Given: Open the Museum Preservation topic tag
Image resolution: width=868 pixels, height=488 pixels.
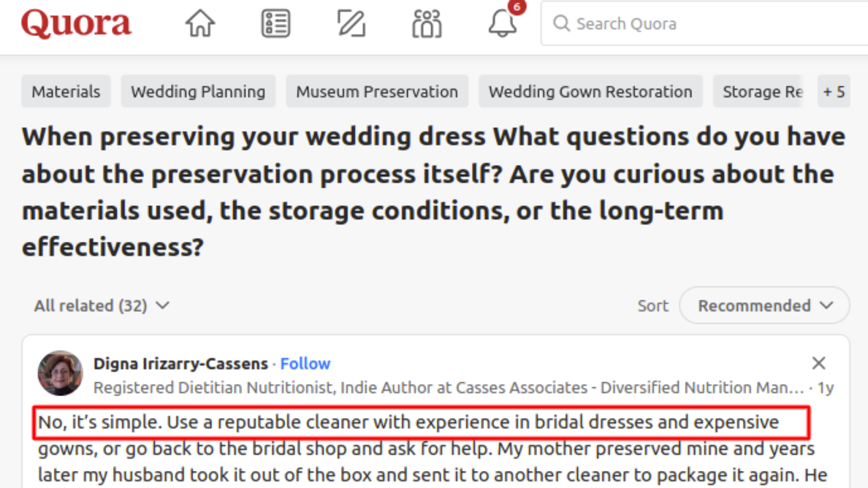Looking at the screenshot, I should click(x=377, y=92).
